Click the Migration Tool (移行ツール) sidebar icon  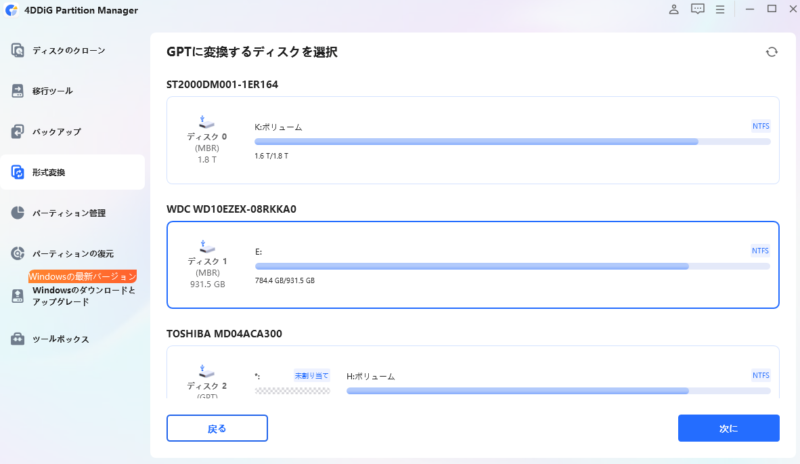(x=18, y=91)
